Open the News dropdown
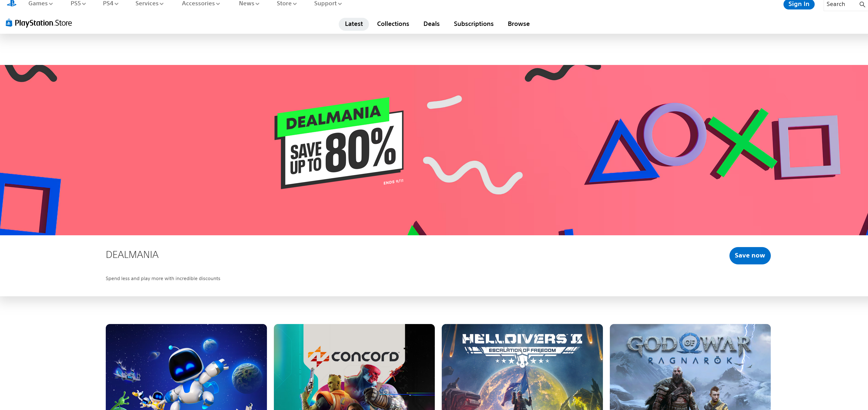868x410 pixels. click(x=249, y=3)
